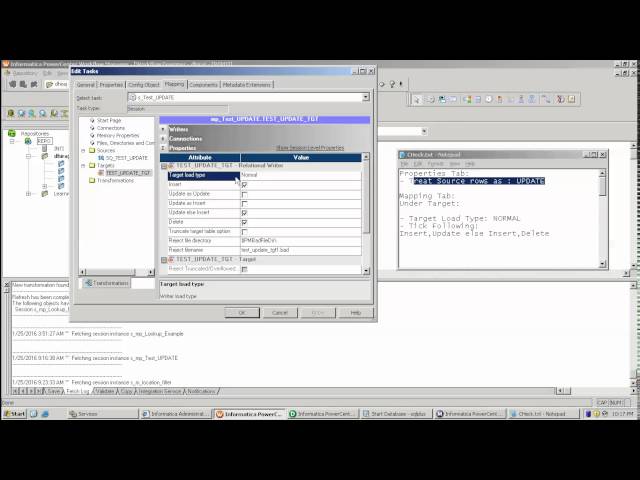Enable the Update as Insert checkbox
Viewport: 640px width, 480px height.
(244, 204)
